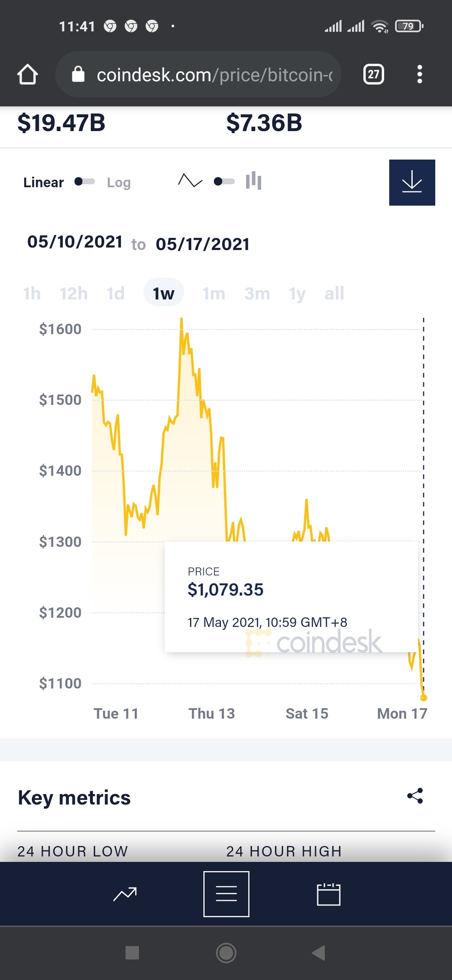
Task: Open the calendar icon in bottom bar
Action: click(329, 894)
